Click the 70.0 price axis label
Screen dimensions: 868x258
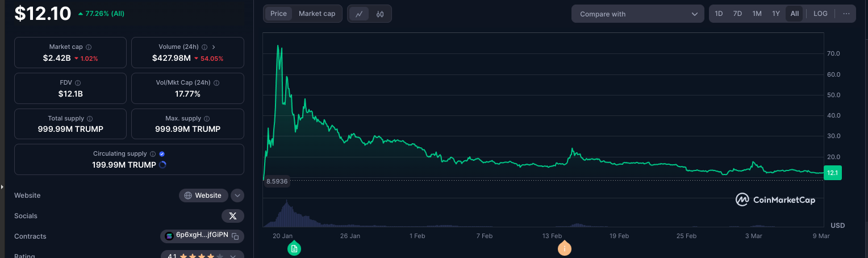pos(833,53)
